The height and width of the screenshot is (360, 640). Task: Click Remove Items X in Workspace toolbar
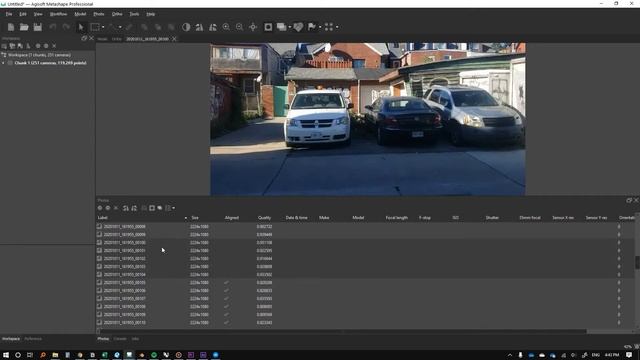coord(54,46)
